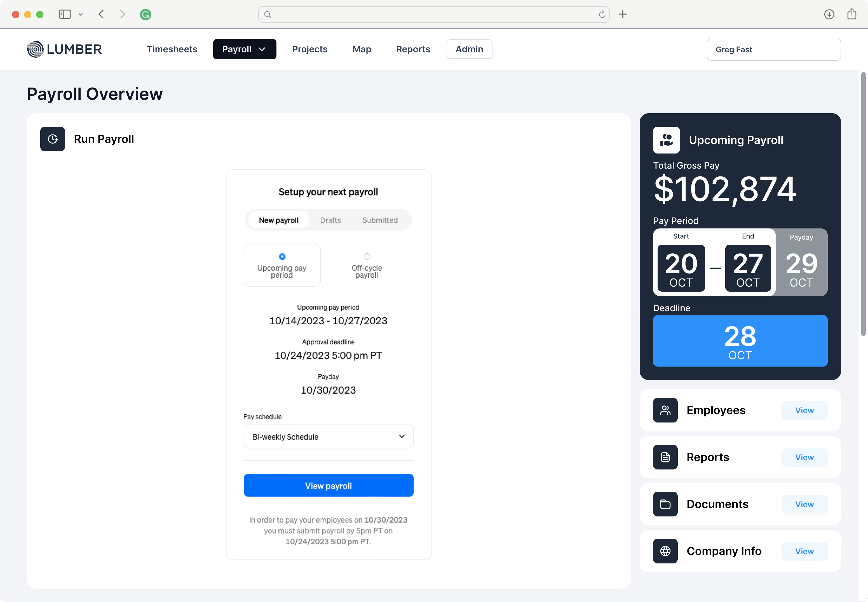Click the Run Payroll clock icon
The image size is (868, 602).
point(52,139)
